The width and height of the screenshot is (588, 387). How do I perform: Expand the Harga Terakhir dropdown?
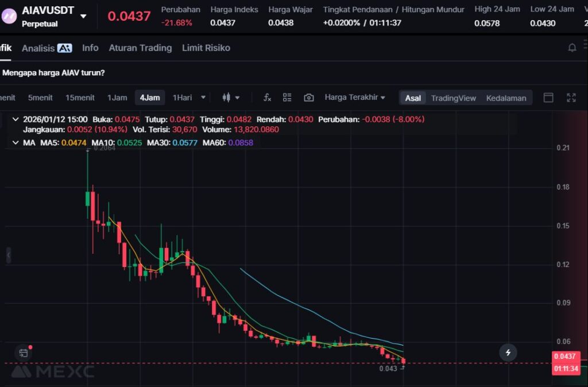[x=354, y=98]
